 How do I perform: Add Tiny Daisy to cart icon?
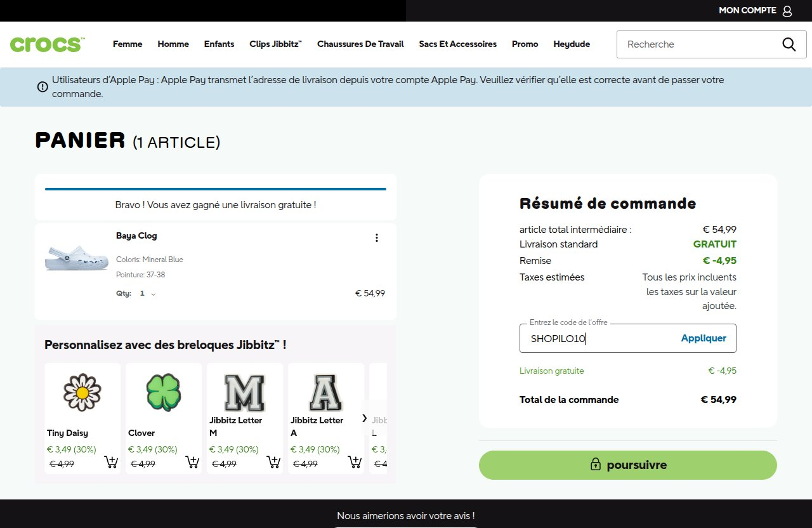coord(111,462)
